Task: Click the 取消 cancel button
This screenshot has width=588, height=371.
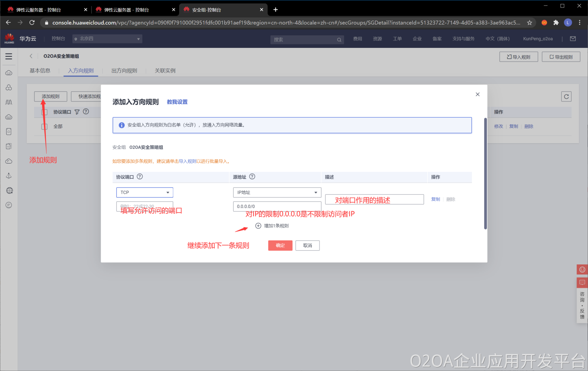Action: (x=308, y=246)
